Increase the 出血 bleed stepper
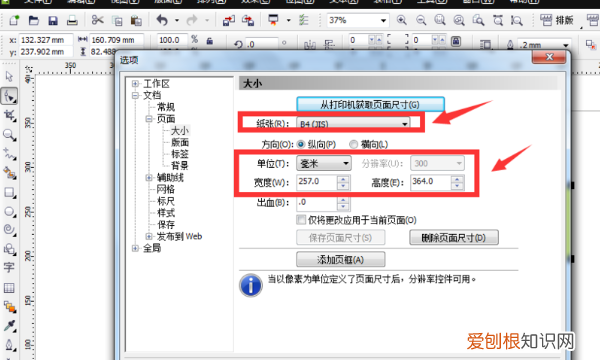The image size is (600, 360). (x=343, y=200)
